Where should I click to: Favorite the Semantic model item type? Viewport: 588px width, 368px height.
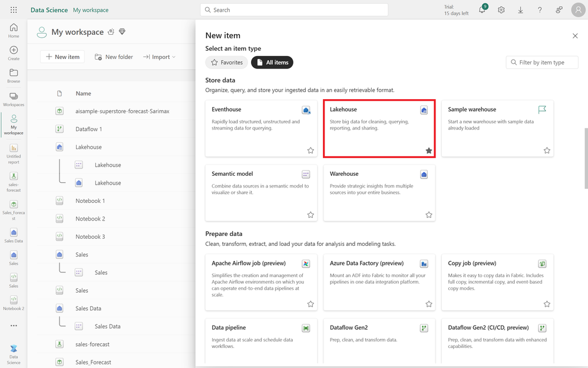pos(310,215)
